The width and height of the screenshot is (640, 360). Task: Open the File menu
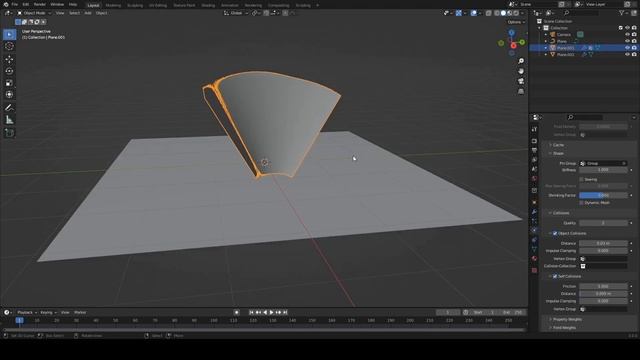coord(15,4)
